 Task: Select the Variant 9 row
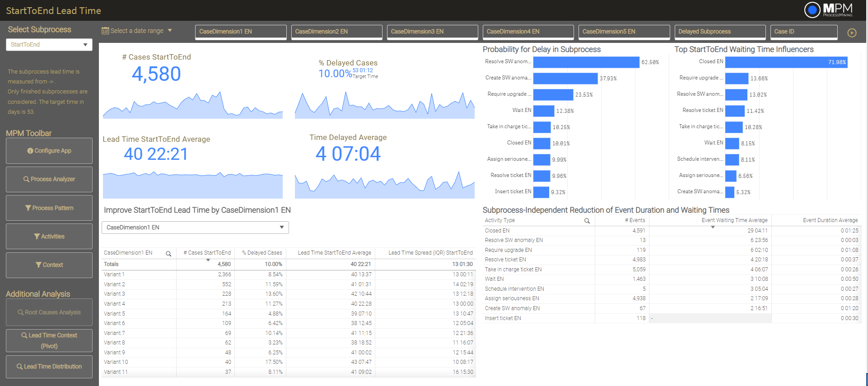288,353
